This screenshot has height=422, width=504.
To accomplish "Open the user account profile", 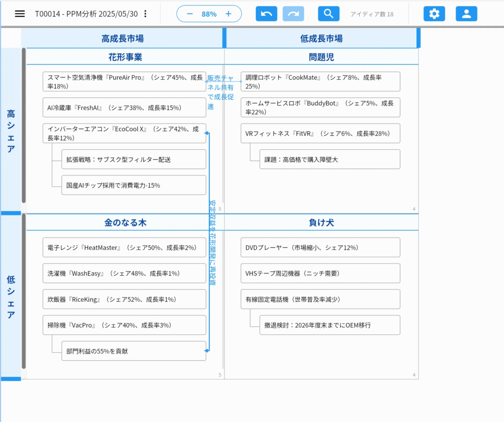I will click(x=466, y=14).
